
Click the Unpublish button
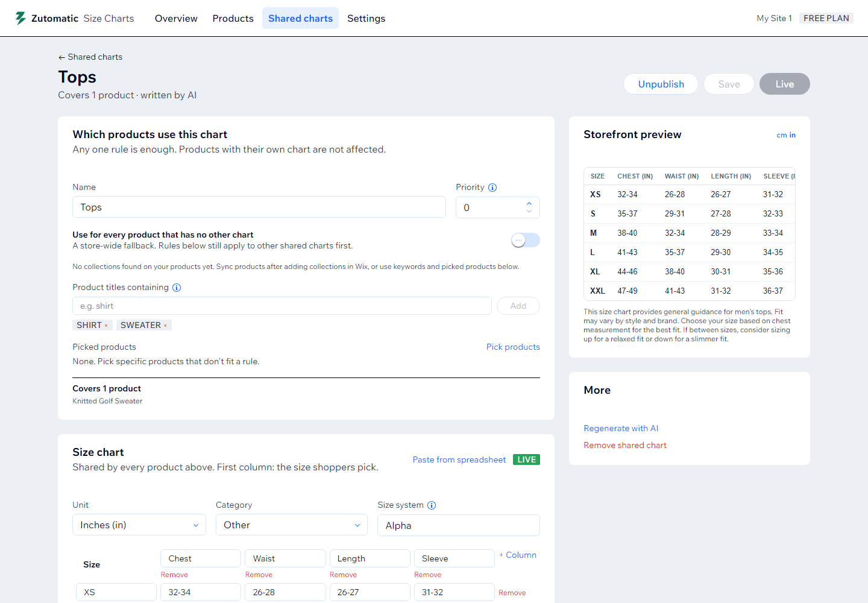(x=661, y=84)
